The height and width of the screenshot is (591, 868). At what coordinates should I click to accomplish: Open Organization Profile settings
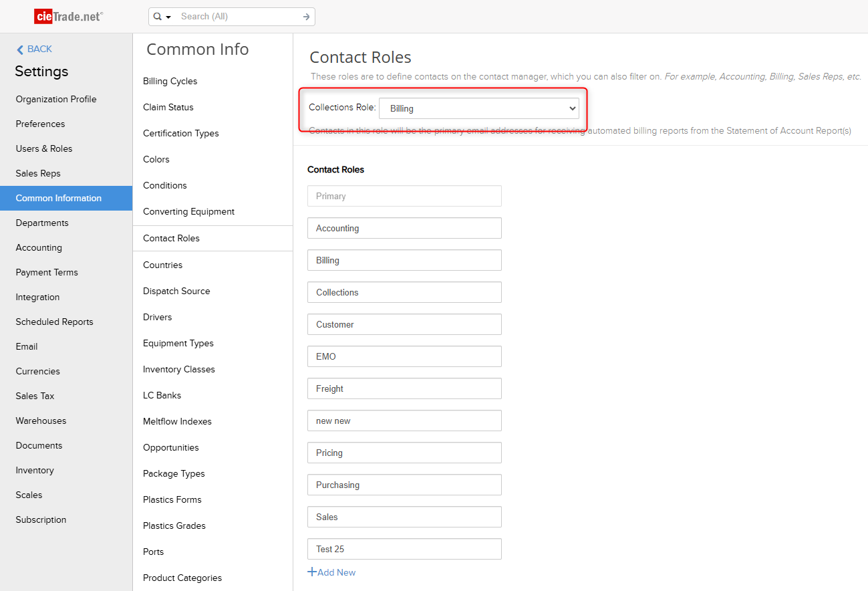56,99
